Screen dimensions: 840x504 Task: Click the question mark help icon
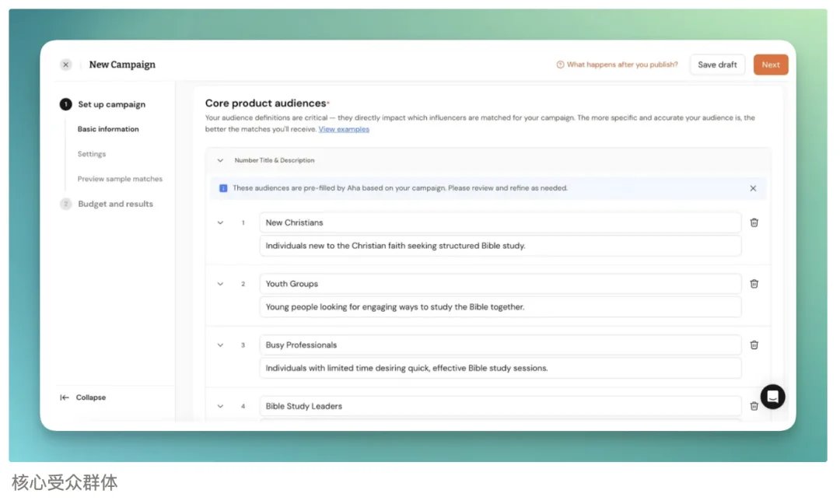pos(560,65)
